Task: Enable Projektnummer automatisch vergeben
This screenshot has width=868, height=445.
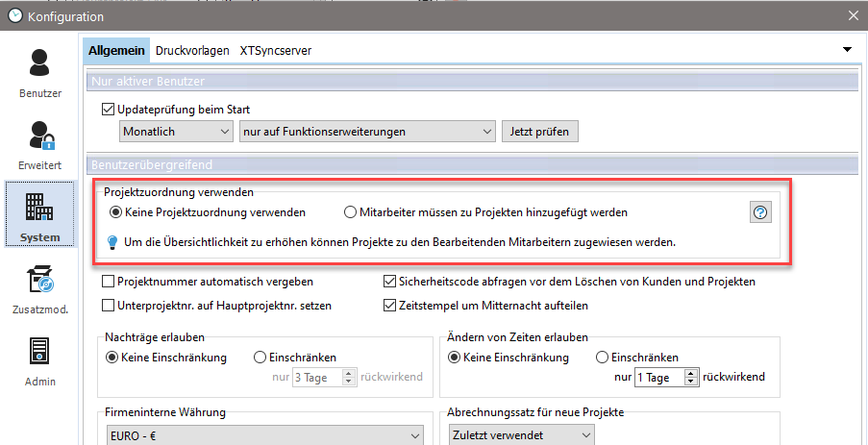Action: (109, 282)
